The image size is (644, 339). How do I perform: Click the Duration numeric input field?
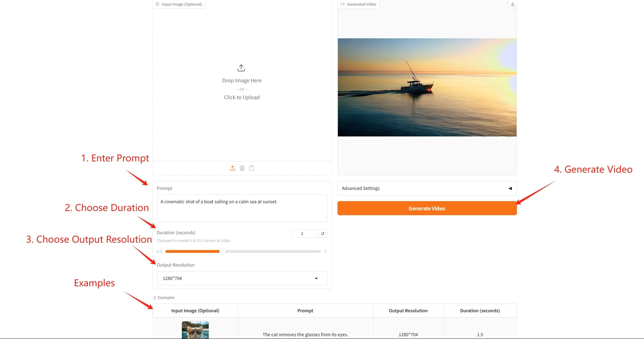305,234
